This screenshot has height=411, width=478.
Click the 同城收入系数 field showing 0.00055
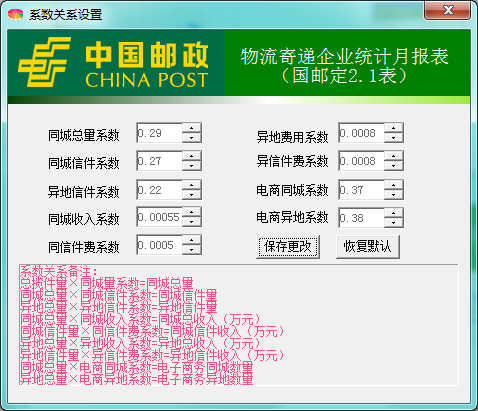click(x=159, y=217)
